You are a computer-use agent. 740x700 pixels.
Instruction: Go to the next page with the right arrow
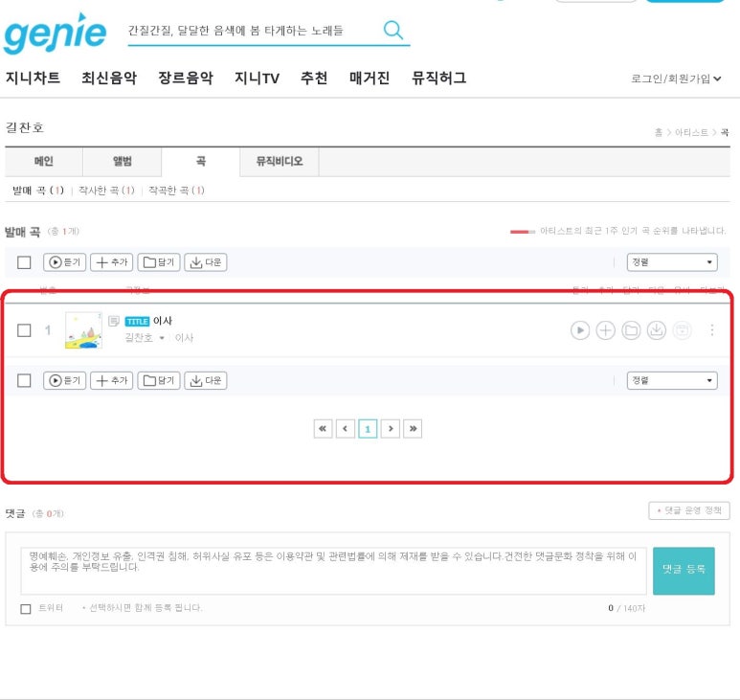391,429
